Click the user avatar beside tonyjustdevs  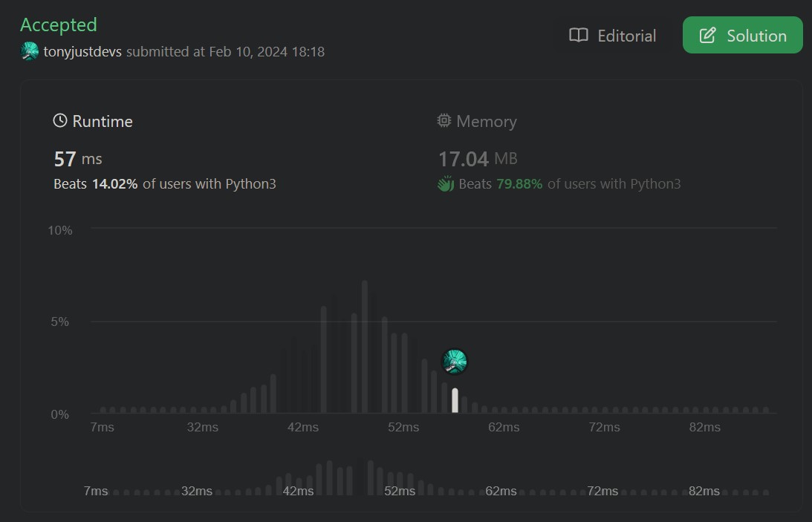pos(30,51)
